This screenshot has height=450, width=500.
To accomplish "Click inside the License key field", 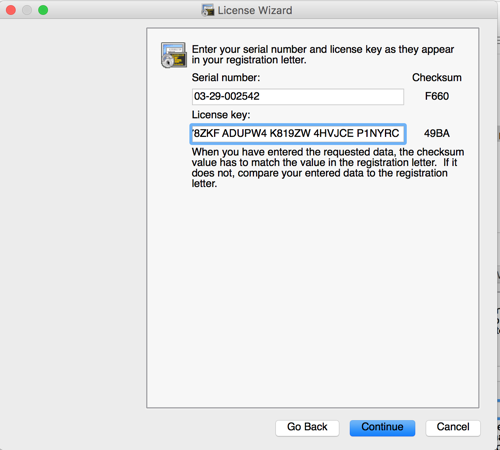I will click(298, 134).
